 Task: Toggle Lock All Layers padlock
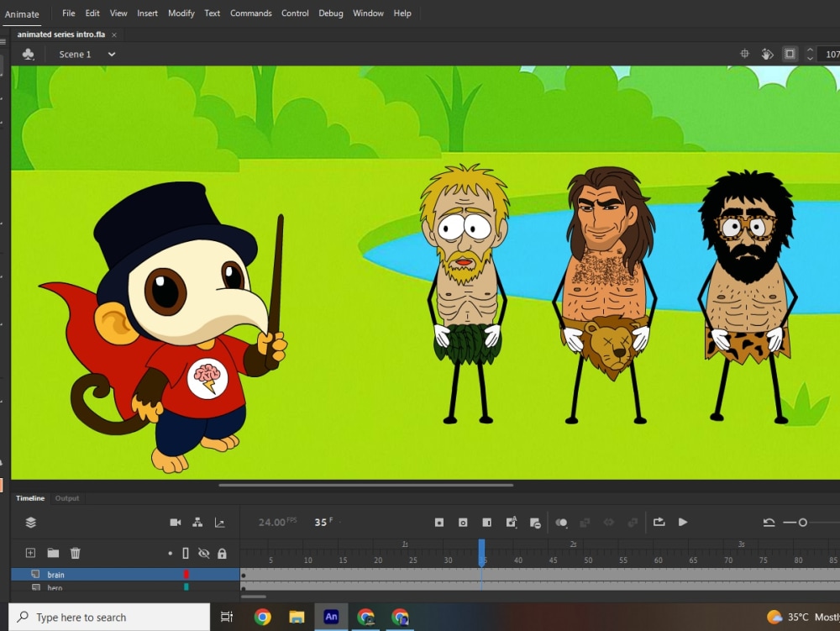[222, 554]
